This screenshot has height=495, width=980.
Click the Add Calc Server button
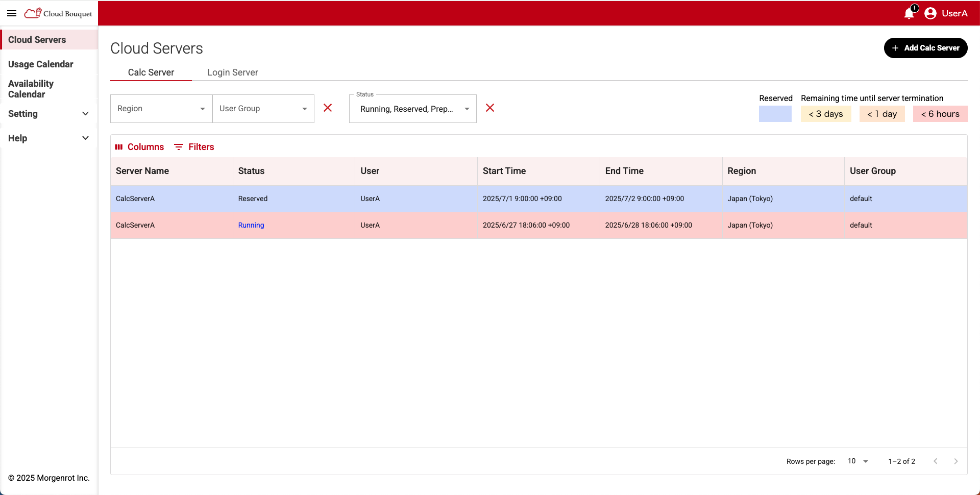click(x=925, y=47)
